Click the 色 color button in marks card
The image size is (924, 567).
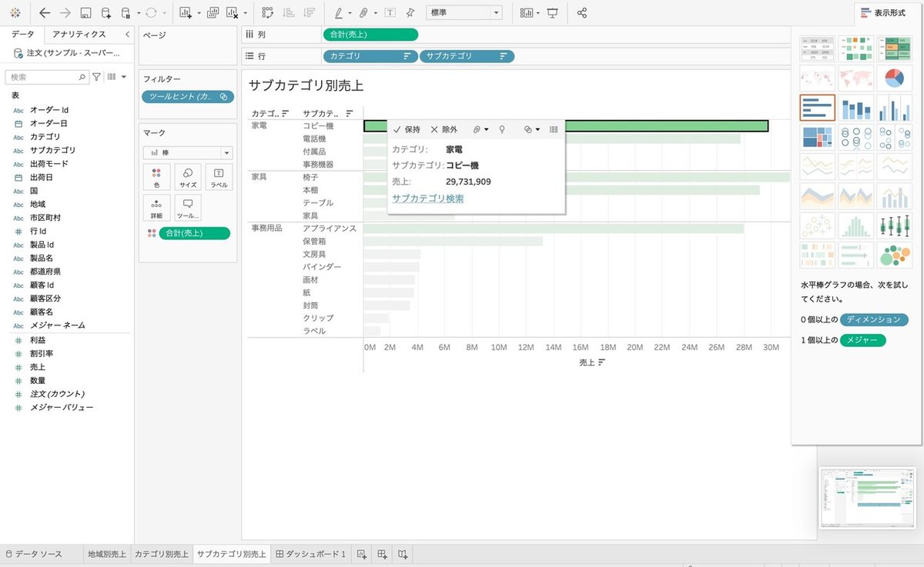[x=156, y=177]
